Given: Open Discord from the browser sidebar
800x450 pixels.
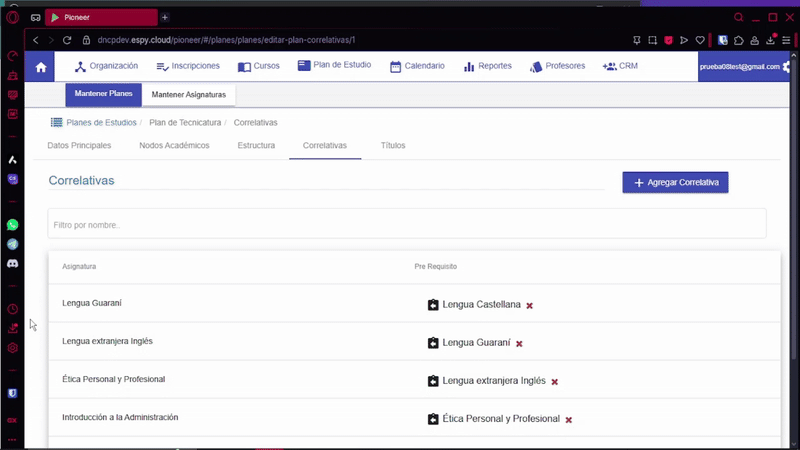Looking at the screenshot, I should pyautogui.click(x=13, y=263).
